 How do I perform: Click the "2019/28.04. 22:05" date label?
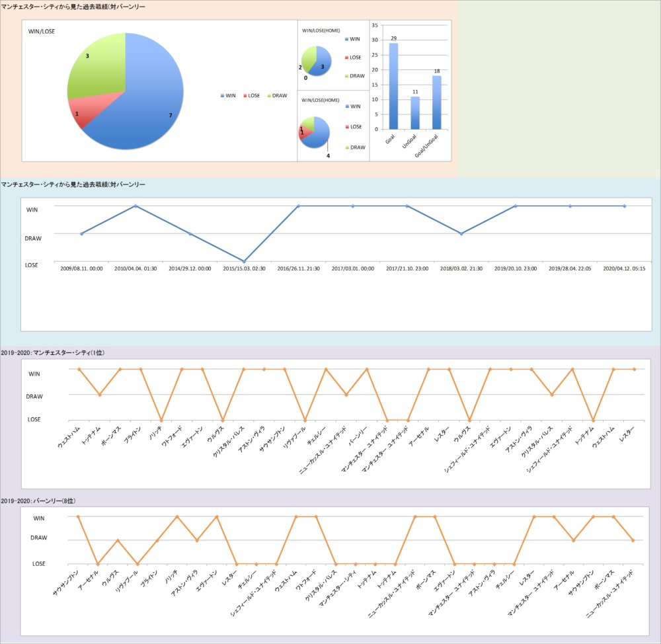(570, 268)
